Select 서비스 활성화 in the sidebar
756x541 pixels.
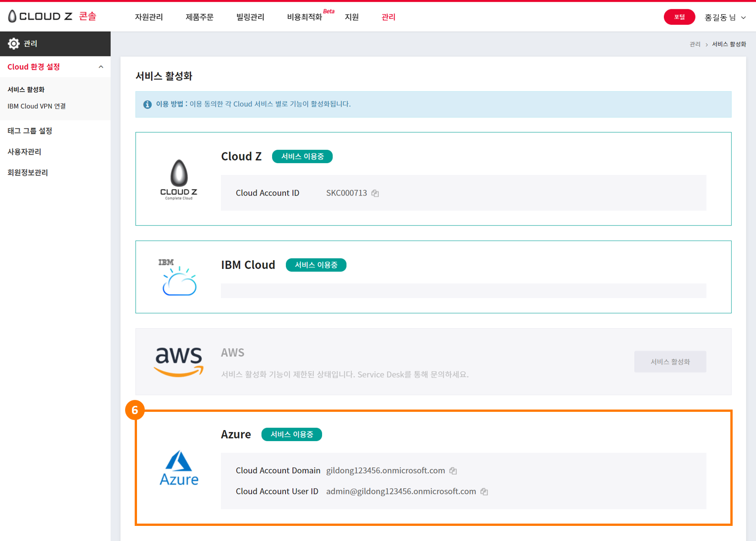point(26,90)
